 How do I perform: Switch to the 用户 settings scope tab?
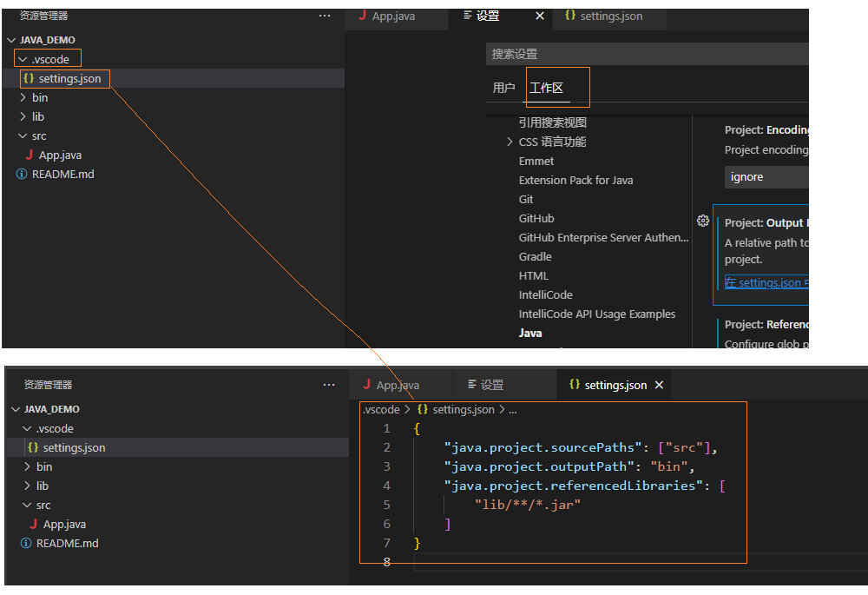(x=503, y=87)
